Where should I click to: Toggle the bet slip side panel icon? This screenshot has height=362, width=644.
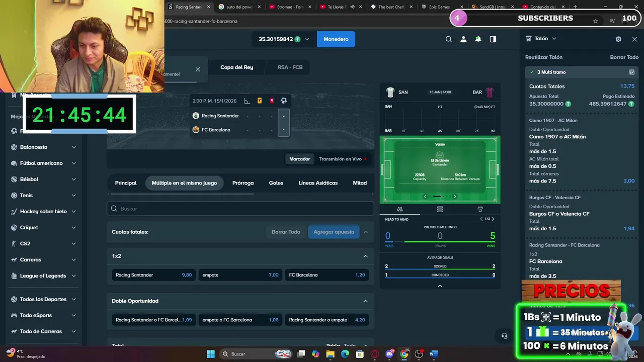(x=493, y=39)
